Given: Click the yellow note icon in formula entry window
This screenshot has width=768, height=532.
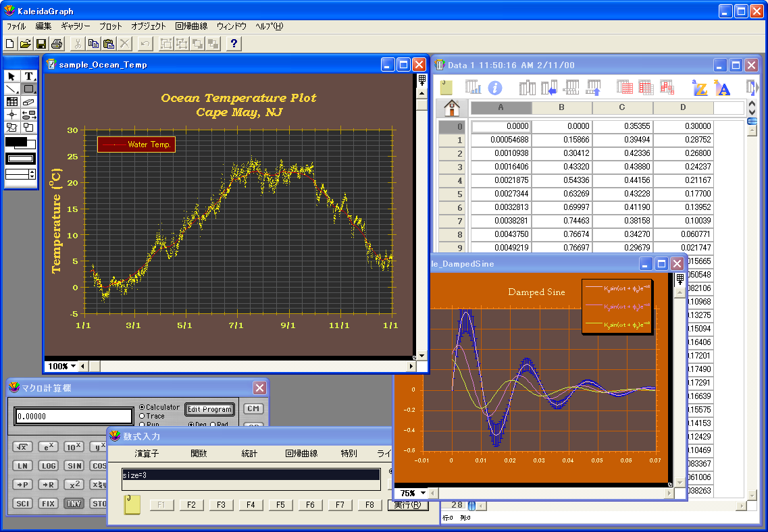Looking at the screenshot, I should [132, 504].
